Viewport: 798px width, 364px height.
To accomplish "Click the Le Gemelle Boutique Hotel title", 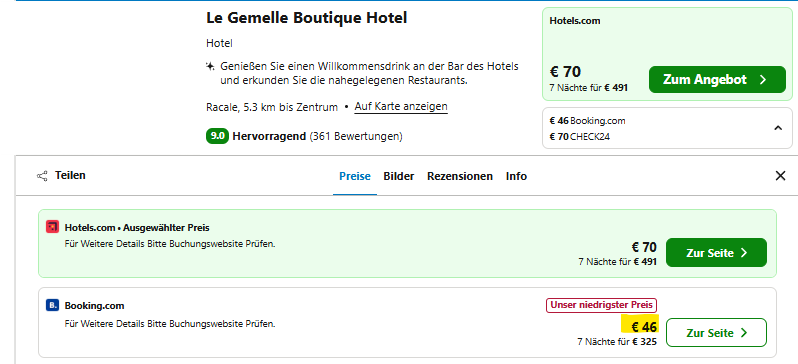I will point(306,18).
